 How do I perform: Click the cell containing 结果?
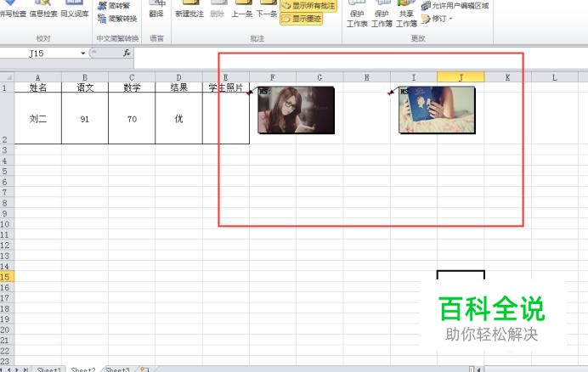(179, 87)
